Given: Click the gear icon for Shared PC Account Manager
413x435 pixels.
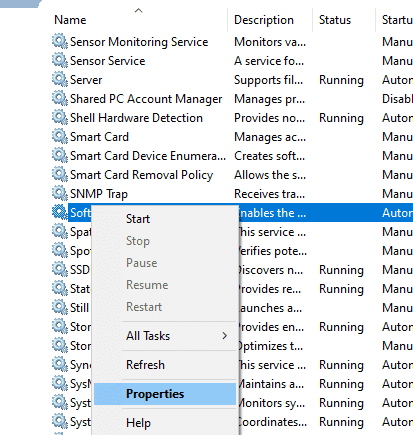Looking at the screenshot, I should point(60,99).
